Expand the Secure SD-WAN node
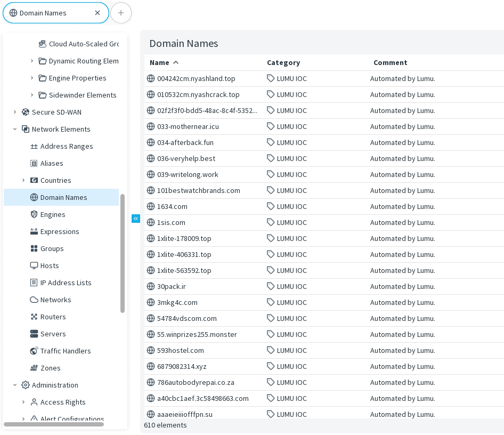This screenshot has width=504, height=435. coord(15,112)
